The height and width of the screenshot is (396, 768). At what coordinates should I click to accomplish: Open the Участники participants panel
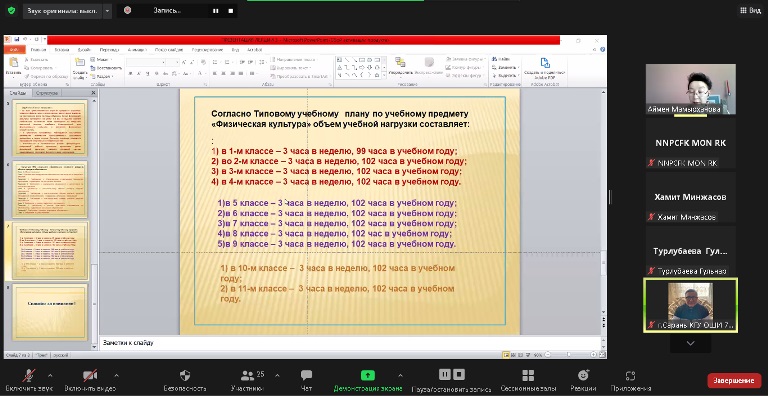(x=247, y=380)
